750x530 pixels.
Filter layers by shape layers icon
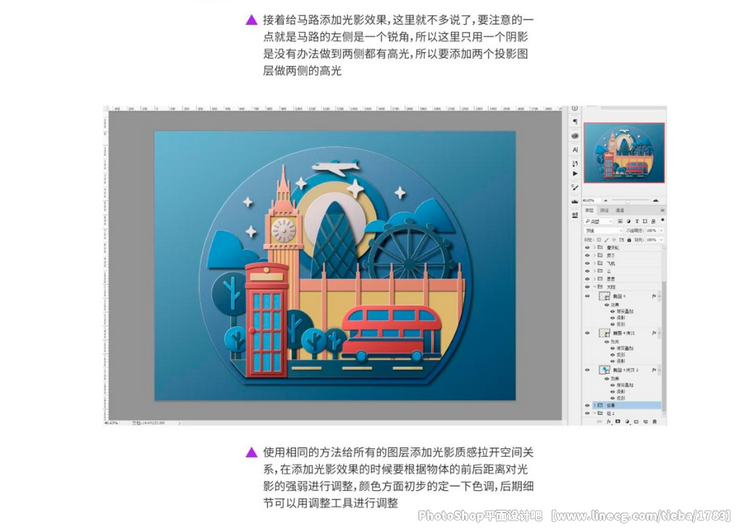(645, 221)
